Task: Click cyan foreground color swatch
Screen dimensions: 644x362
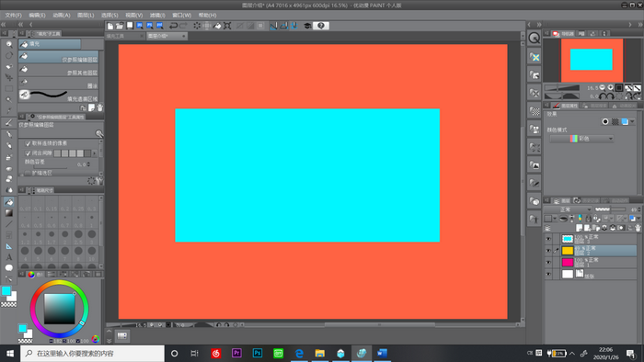Action: [x=6, y=291]
